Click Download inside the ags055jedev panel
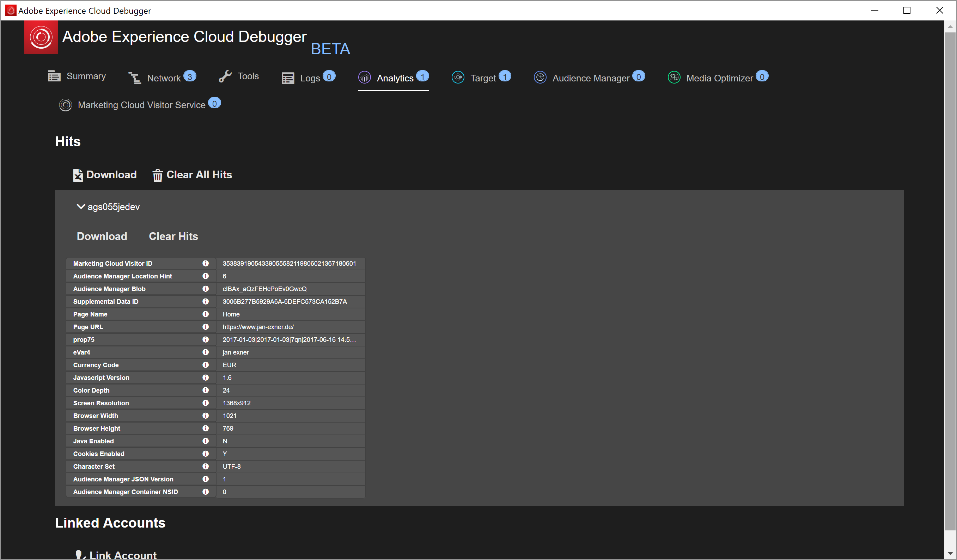This screenshot has width=957, height=560. [x=102, y=236]
